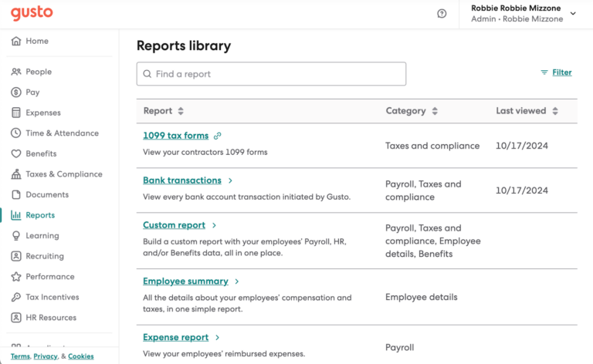This screenshot has height=364, width=593.
Task: Open Benefits menu item
Action: 41,153
